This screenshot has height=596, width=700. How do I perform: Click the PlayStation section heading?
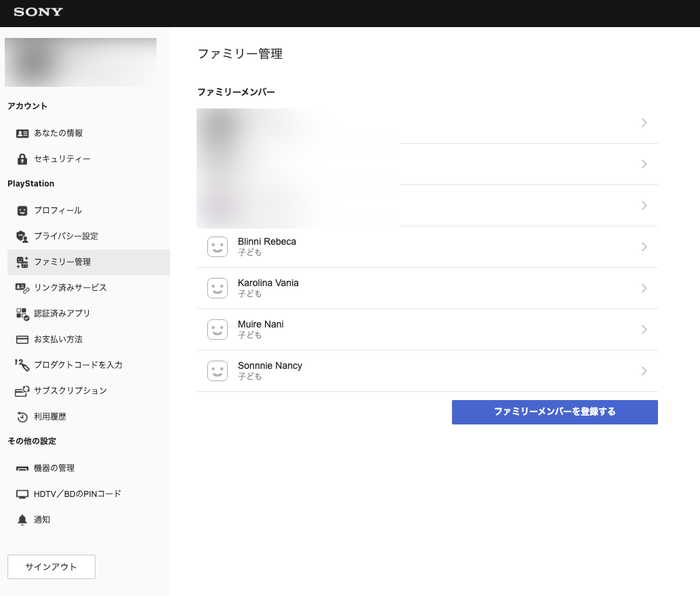30,184
